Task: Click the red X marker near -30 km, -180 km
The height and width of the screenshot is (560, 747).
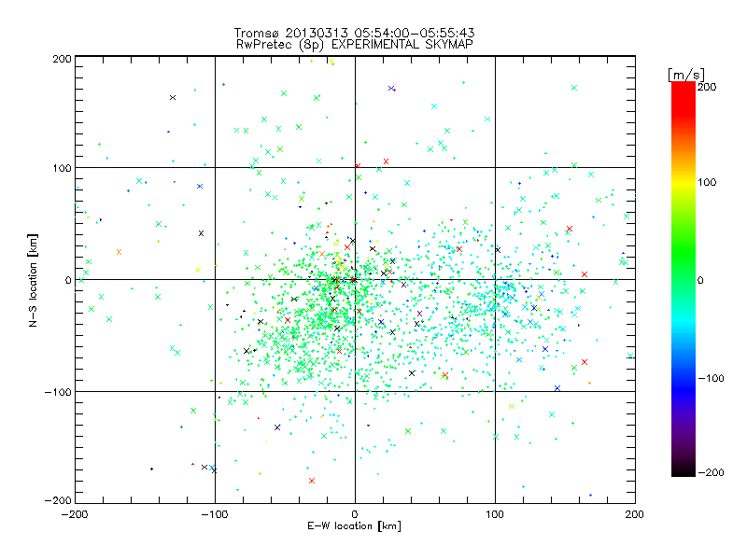Action: click(312, 481)
